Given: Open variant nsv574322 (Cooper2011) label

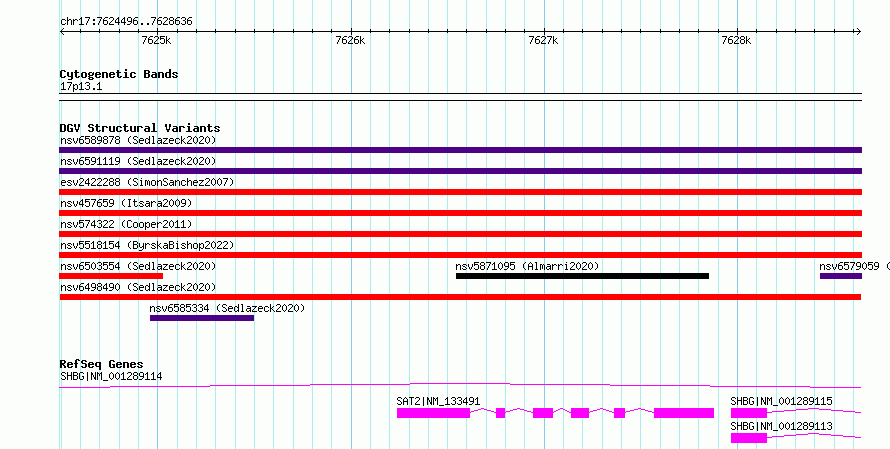Looking at the screenshot, I should 126,224.
